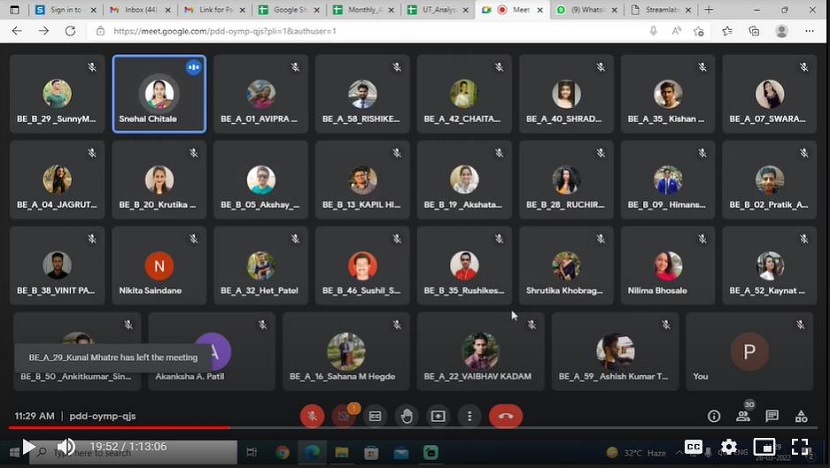
Task: Switch to the UT_Analysis tab
Action: [x=438, y=10]
